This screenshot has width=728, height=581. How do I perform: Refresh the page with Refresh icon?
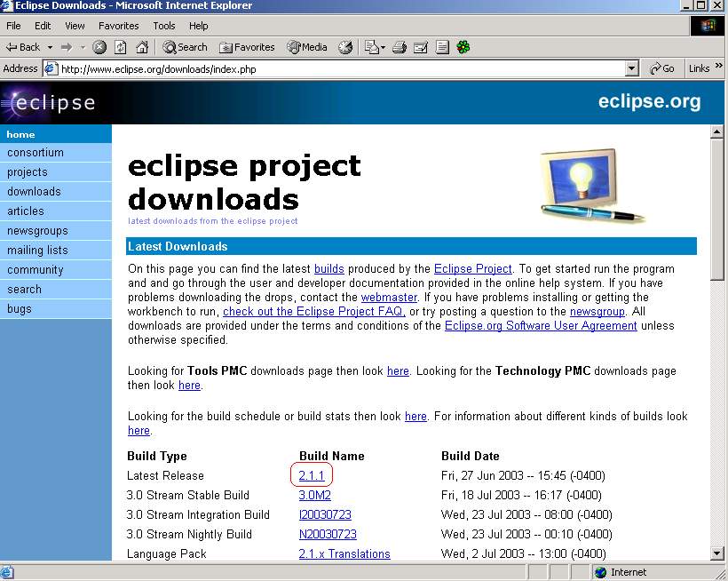[x=120, y=47]
